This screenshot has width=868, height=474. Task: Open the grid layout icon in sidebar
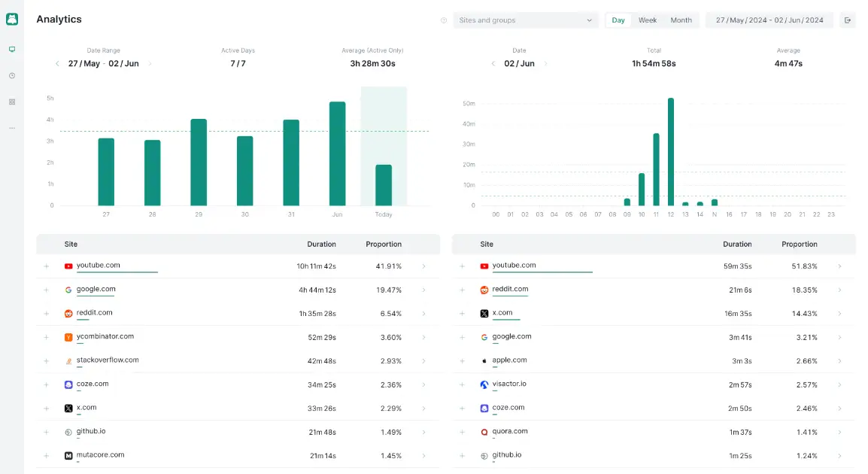coord(12,102)
